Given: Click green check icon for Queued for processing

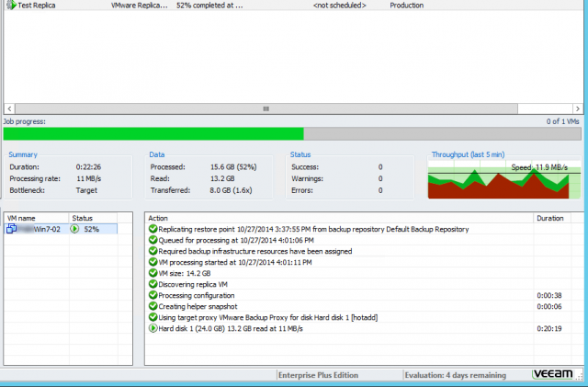Looking at the screenshot, I should (153, 240).
